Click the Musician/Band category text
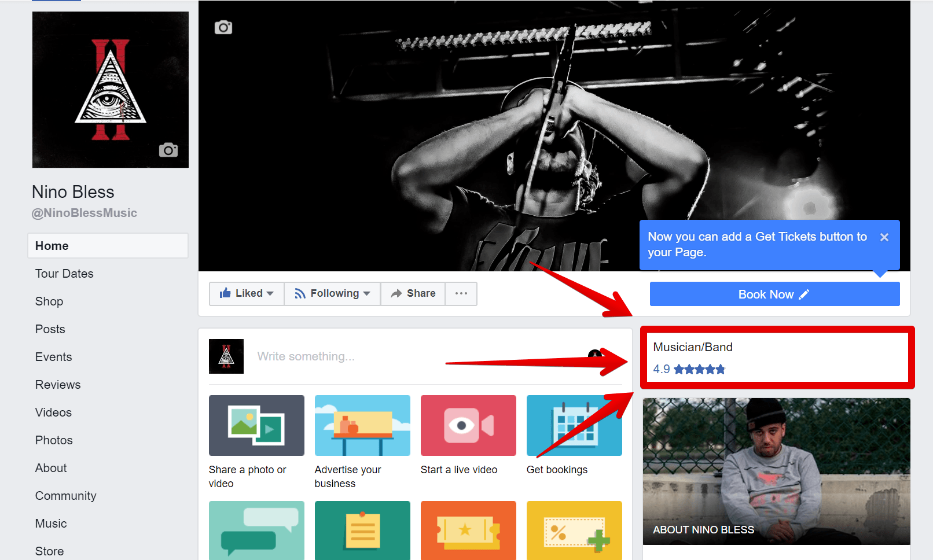 (693, 347)
